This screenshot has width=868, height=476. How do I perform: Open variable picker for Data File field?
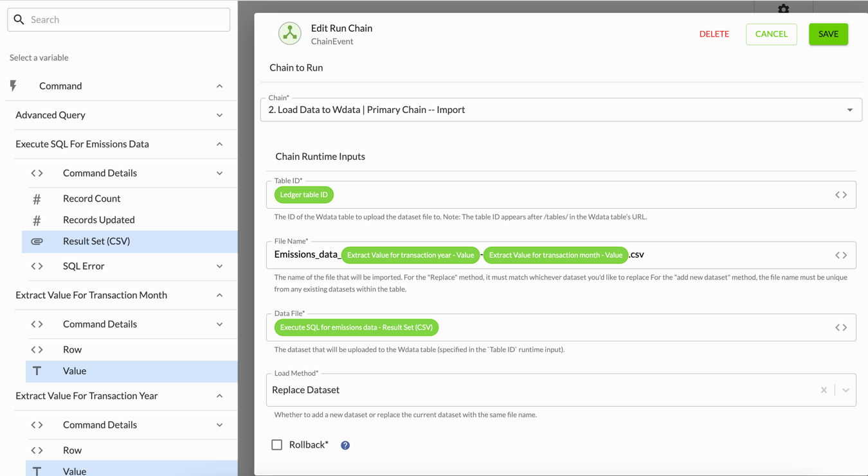tap(841, 328)
